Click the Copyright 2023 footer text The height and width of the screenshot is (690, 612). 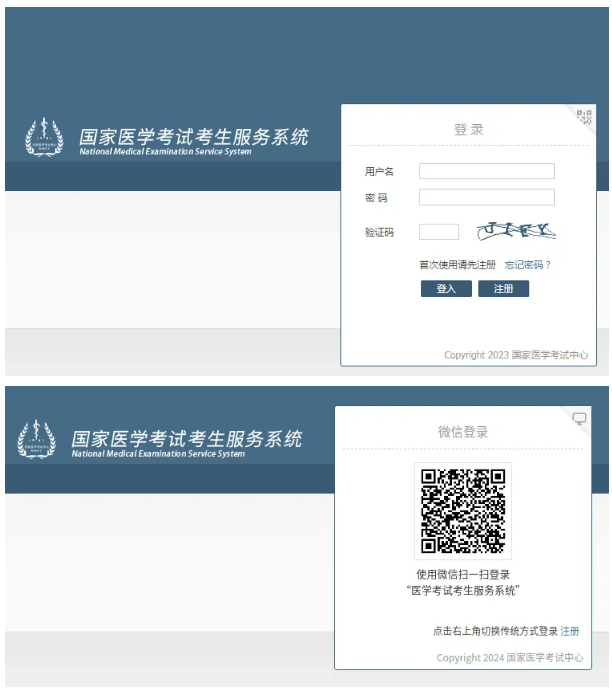tap(516, 355)
